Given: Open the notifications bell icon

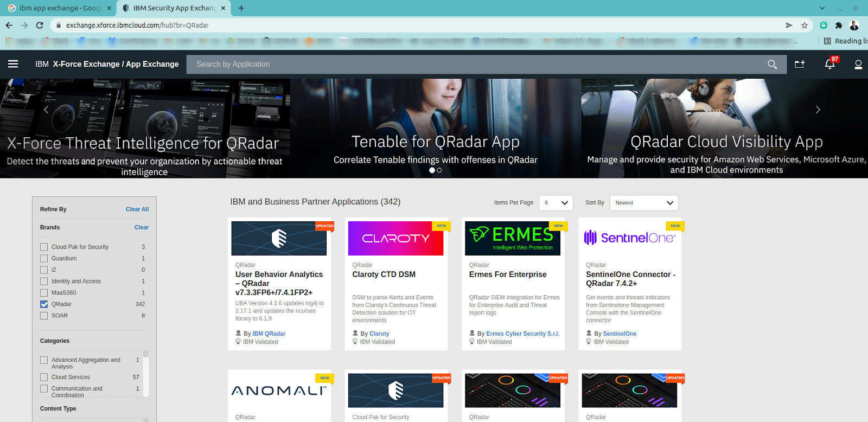Looking at the screenshot, I should [x=829, y=64].
